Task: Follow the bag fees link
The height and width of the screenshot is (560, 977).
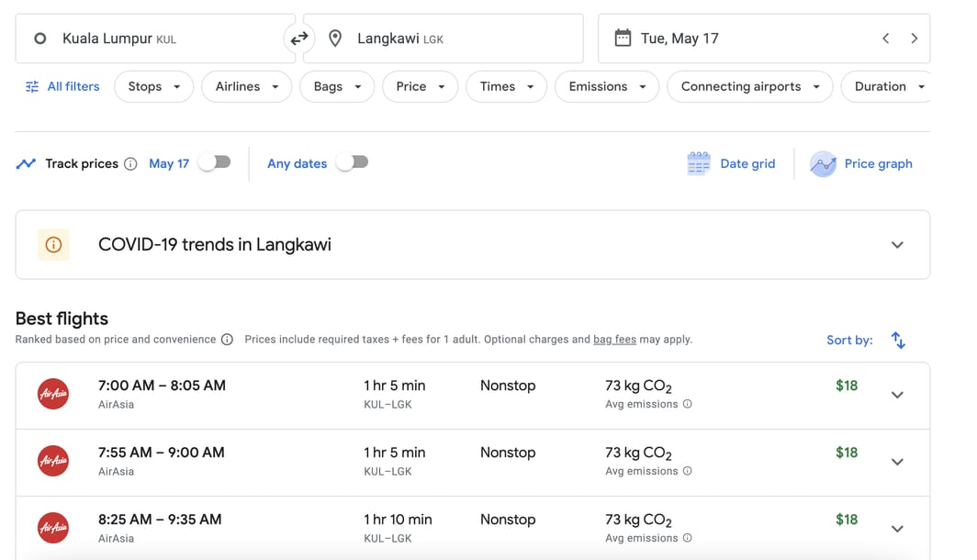Action: coord(614,339)
